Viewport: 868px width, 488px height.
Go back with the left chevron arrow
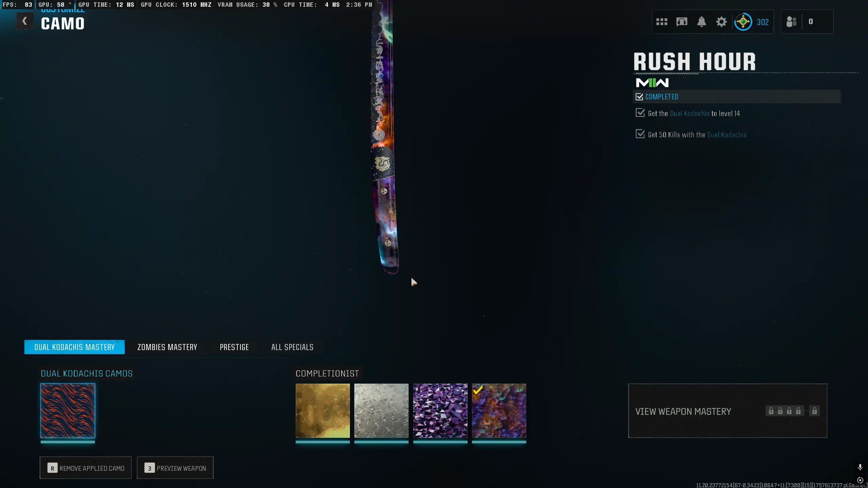[x=25, y=21]
